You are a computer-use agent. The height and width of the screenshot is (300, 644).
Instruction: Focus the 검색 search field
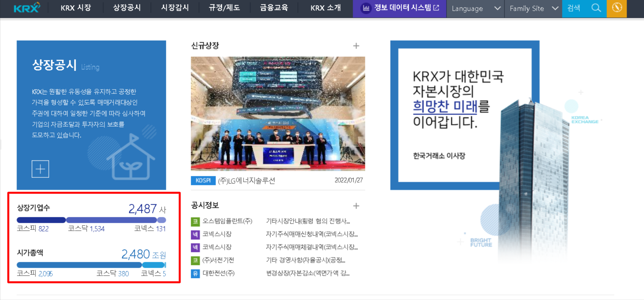click(x=574, y=8)
